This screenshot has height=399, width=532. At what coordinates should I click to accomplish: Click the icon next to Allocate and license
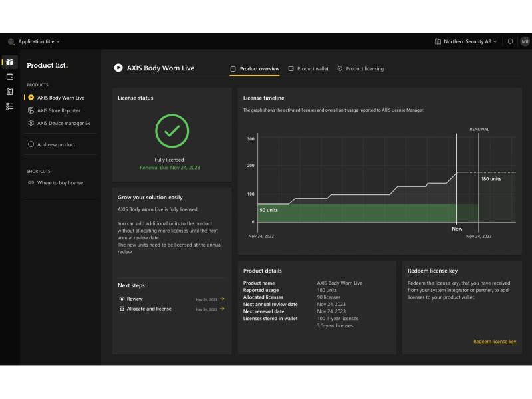pos(122,309)
